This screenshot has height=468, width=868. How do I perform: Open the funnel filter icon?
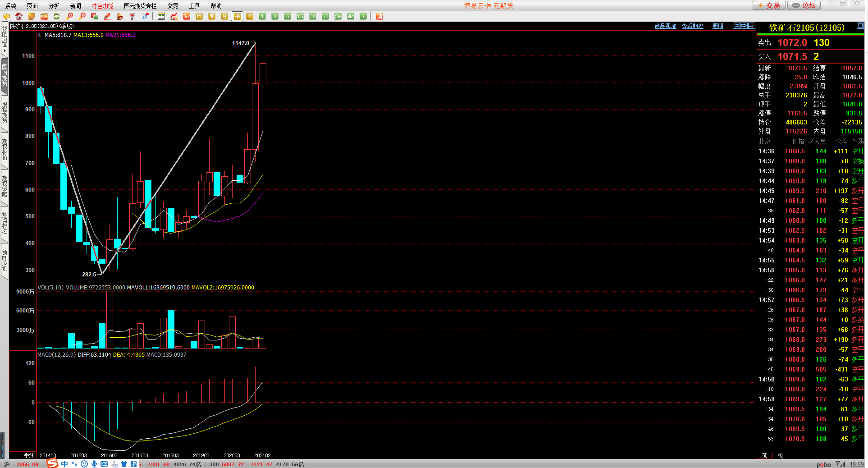[132, 16]
